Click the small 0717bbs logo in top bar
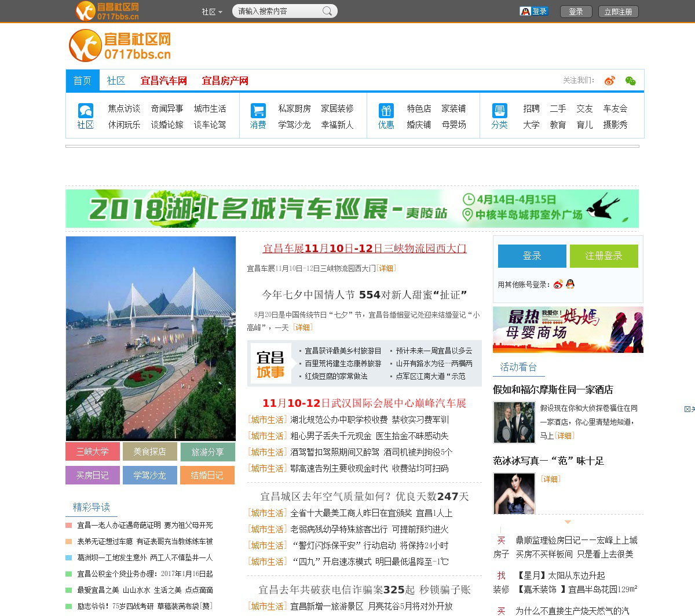 [107, 11]
